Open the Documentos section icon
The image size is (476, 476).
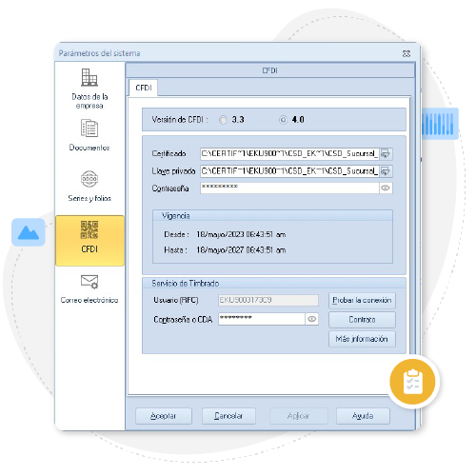(89, 128)
